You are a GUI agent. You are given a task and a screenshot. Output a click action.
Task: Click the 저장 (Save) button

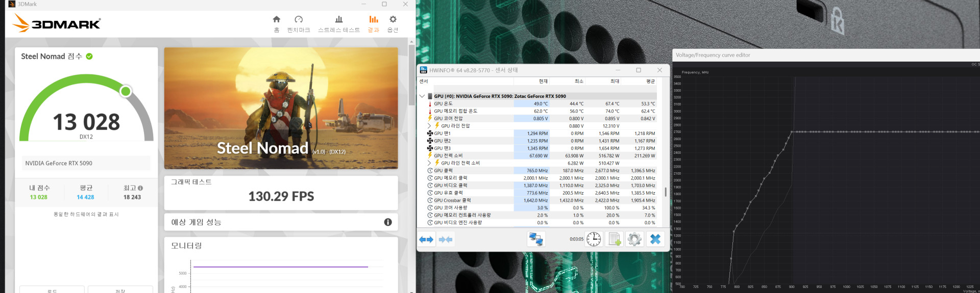(120, 290)
